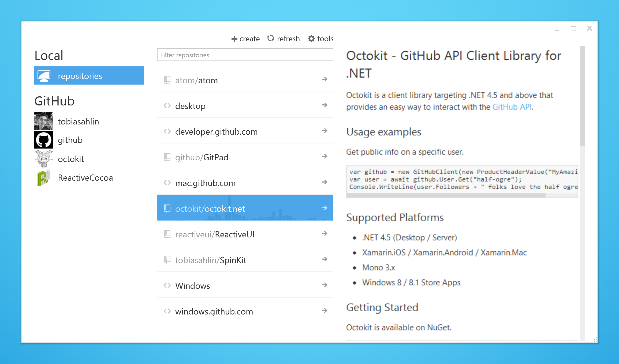Screen dimensions: 619x364
Task: Open Windows repository using its arrow
Action: 325,285
